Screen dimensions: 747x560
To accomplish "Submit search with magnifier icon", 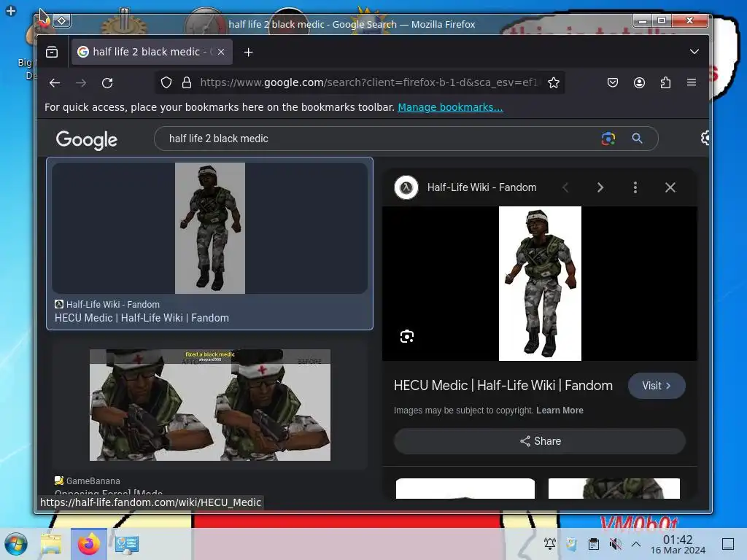I will (637, 139).
